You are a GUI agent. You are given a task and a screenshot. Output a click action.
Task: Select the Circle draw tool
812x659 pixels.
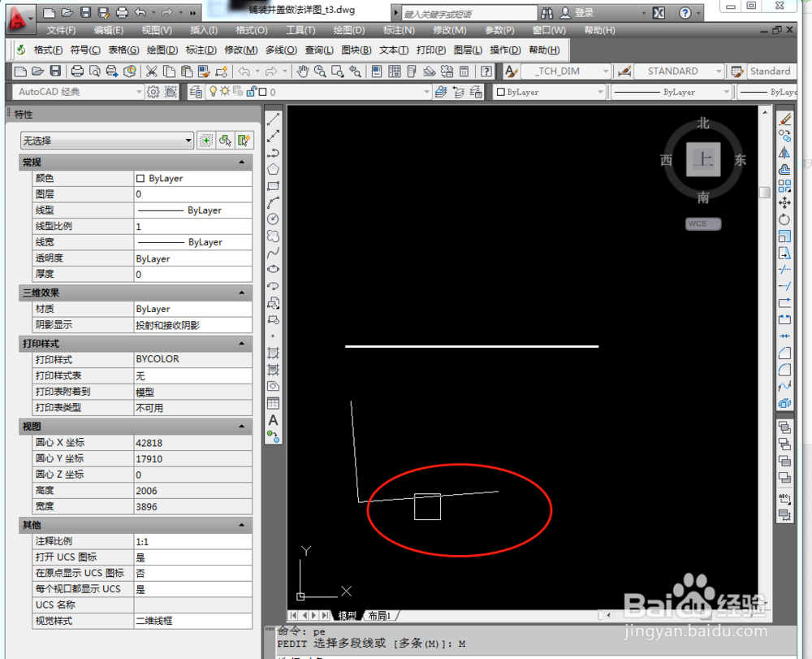(273, 219)
